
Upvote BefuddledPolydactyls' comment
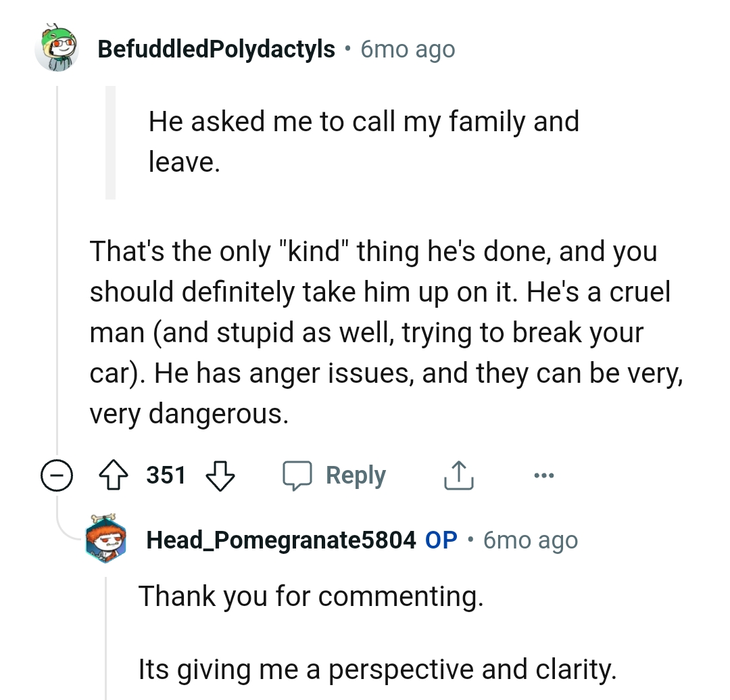point(115,475)
